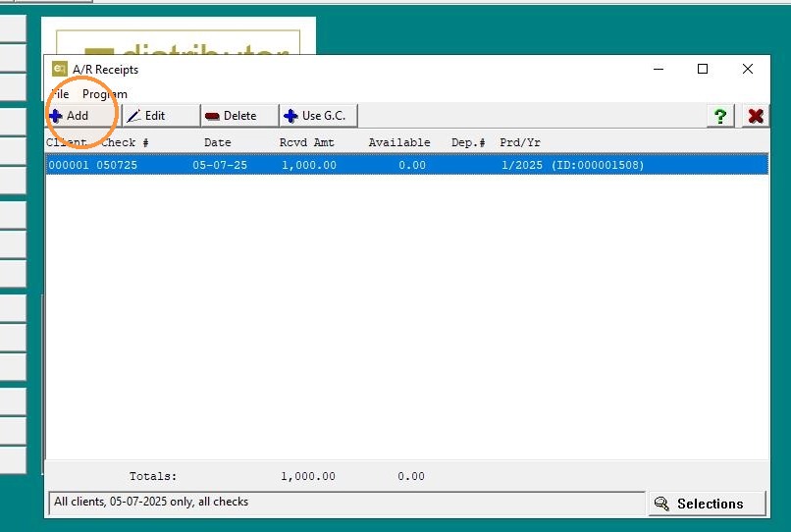Delete the selected receipt
This screenshot has width=791, height=532.
pos(239,116)
